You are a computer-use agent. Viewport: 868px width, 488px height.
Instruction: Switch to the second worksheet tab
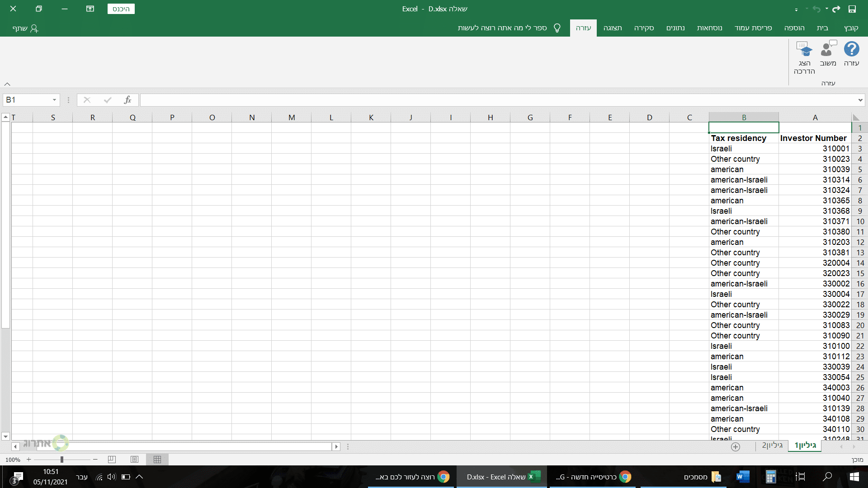coord(772,446)
